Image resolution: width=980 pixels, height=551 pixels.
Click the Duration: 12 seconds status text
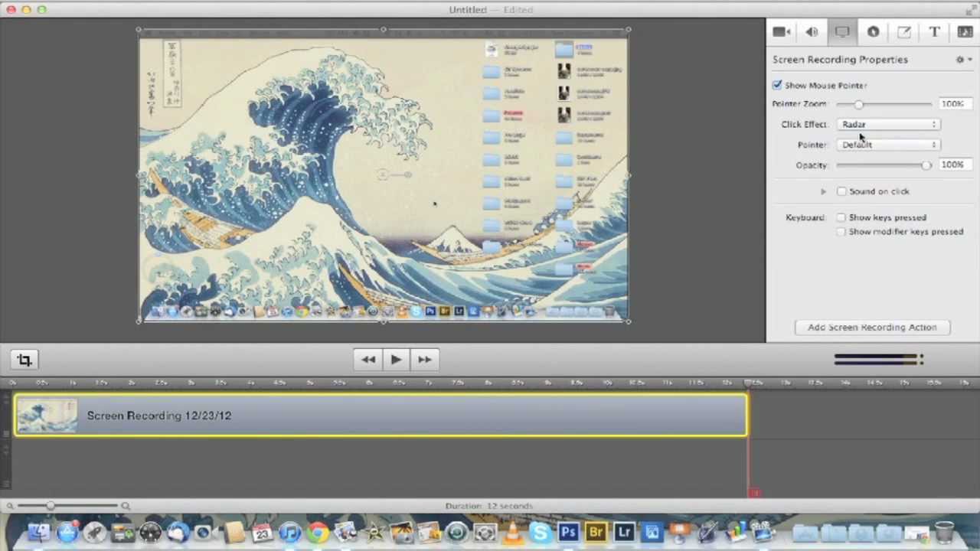(x=489, y=506)
